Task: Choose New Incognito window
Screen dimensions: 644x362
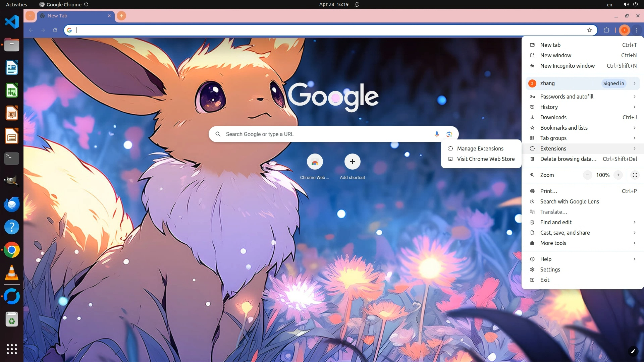Action: [567, 66]
